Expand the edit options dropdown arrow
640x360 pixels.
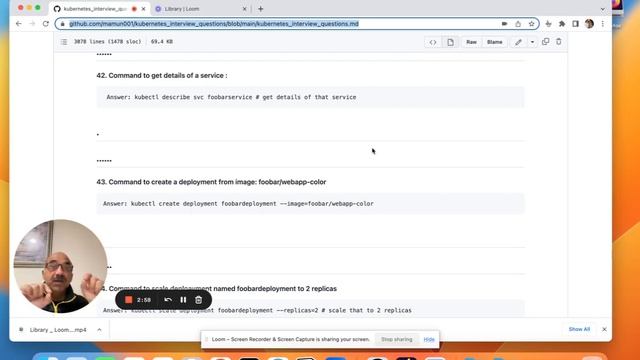coord(532,42)
